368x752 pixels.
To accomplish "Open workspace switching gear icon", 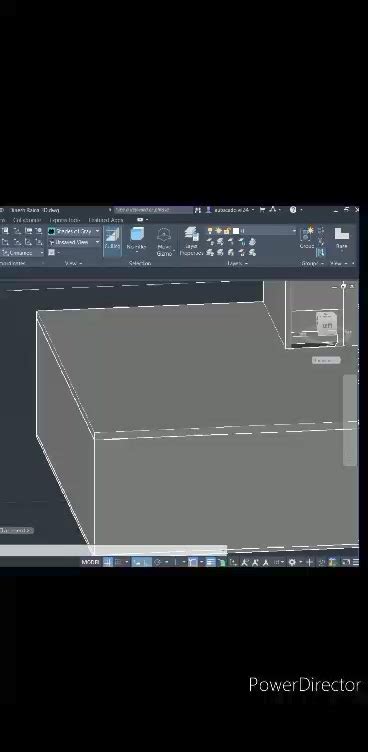I will click(x=292, y=562).
